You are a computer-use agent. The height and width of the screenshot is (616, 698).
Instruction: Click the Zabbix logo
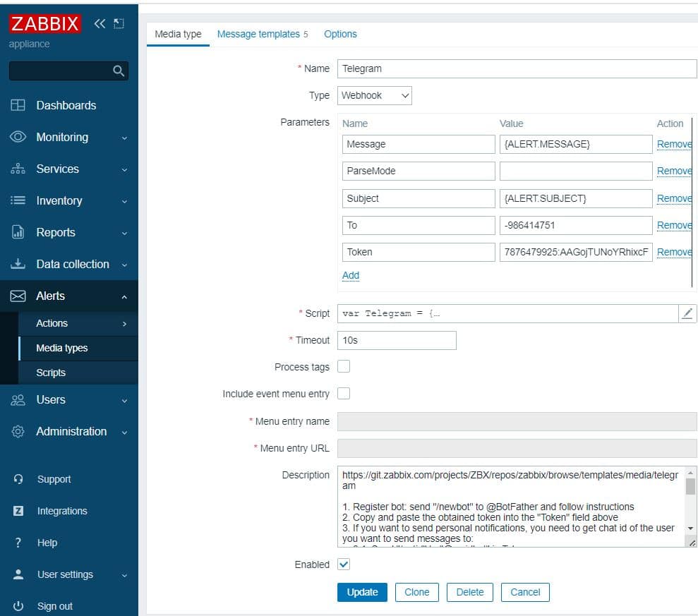coord(45,23)
